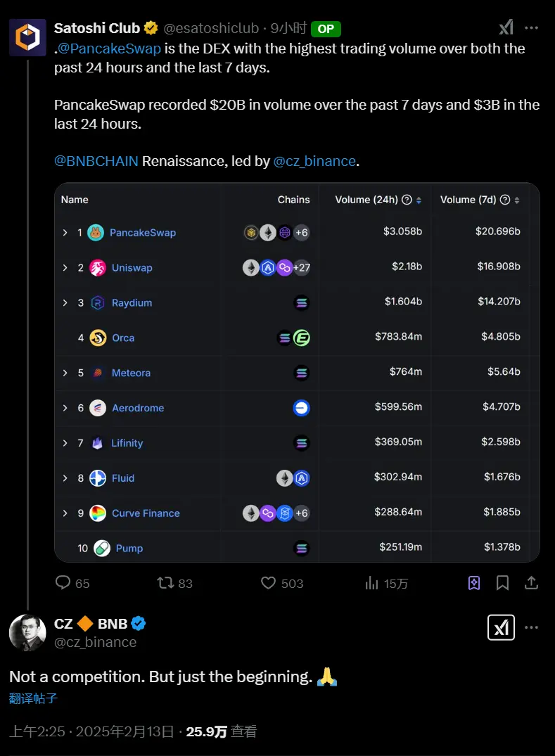Open the more options menu on CZ's post

coord(532,627)
